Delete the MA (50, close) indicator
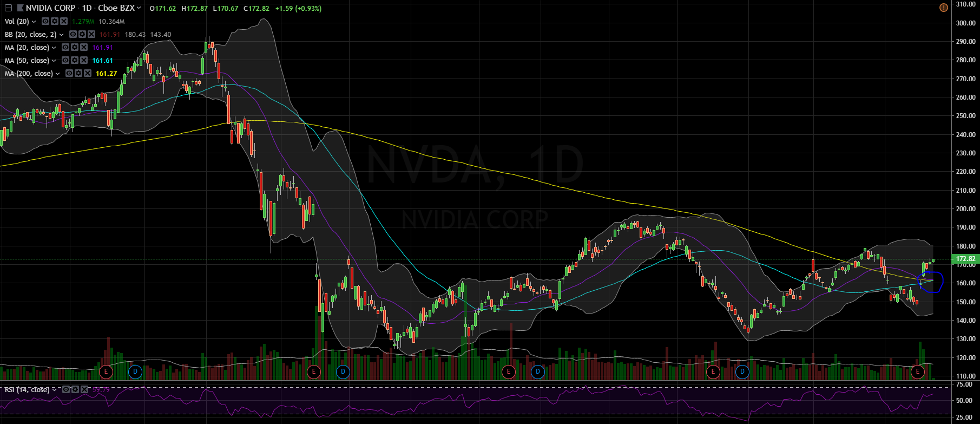The width and height of the screenshot is (980, 424). coord(83,61)
